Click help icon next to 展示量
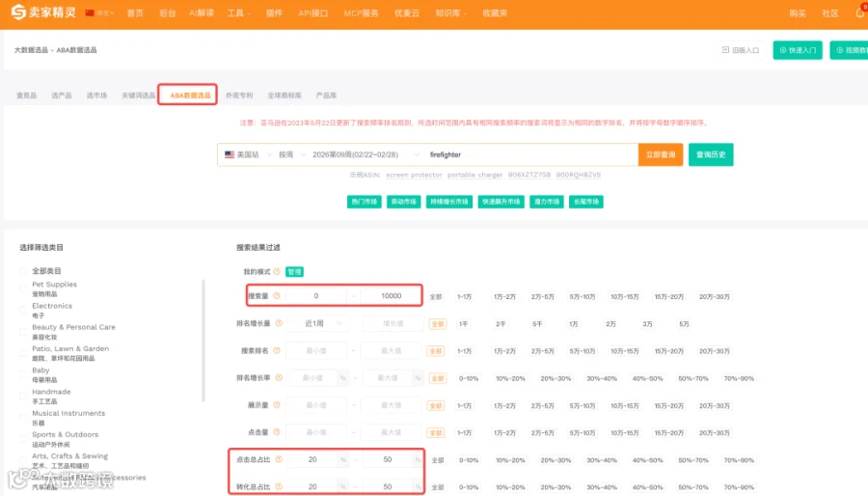Viewport: 868px width, 496px height. pyautogui.click(x=277, y=405)
